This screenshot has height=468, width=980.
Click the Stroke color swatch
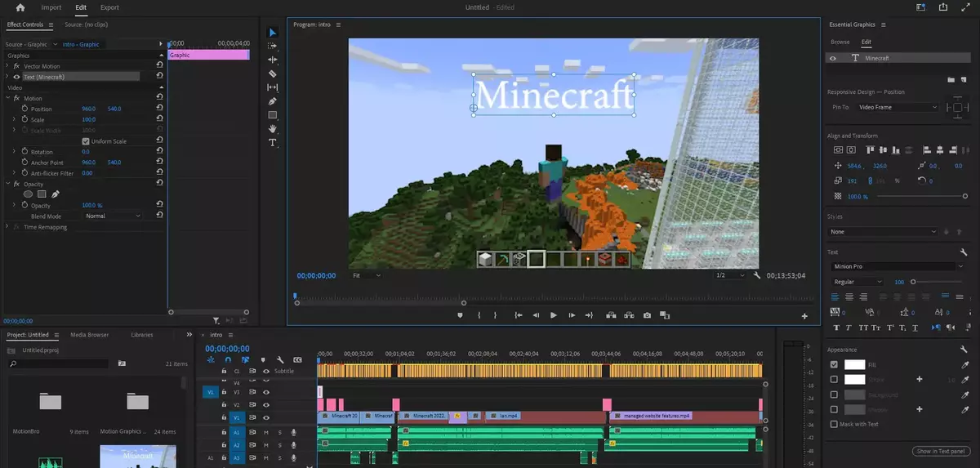(854, 380)
